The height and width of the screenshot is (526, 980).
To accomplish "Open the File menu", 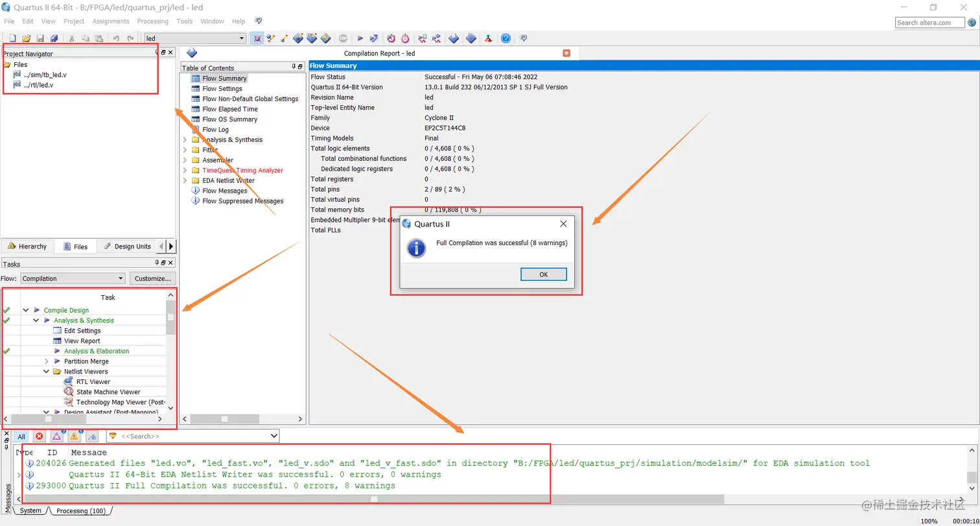I will tap(9, 21).
